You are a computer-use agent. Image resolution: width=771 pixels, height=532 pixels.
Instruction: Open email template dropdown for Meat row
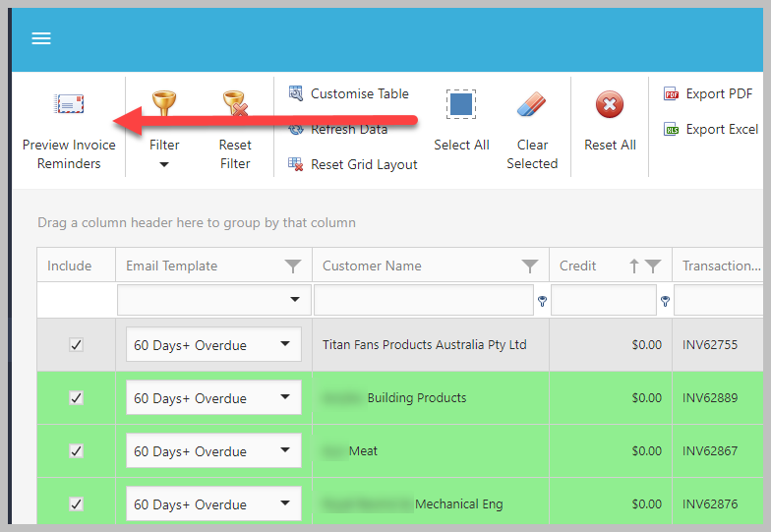pos(285,450)
